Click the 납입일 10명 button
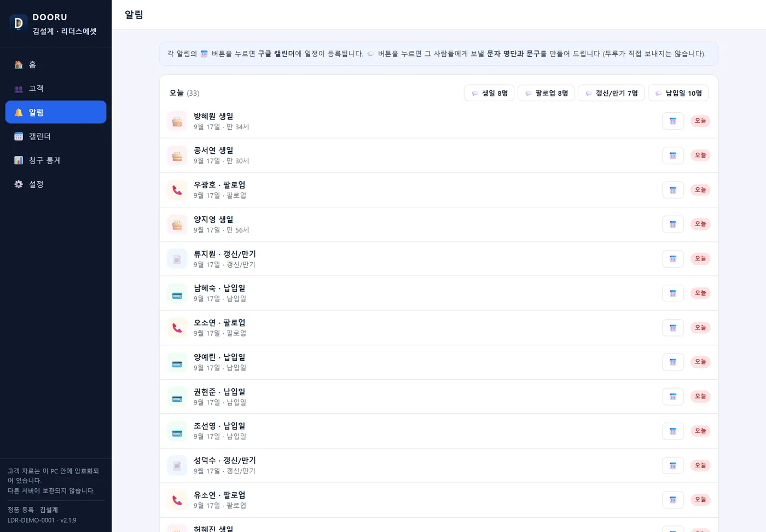 click(678, 93)
